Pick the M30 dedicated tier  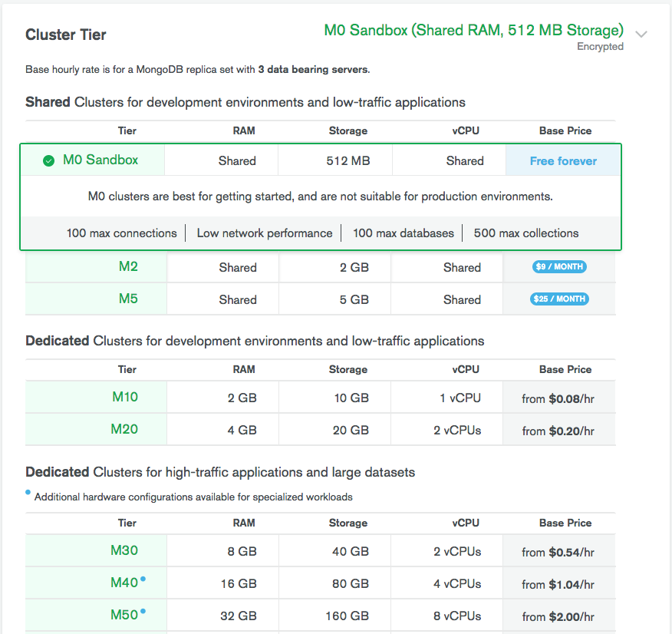[124, 550]
